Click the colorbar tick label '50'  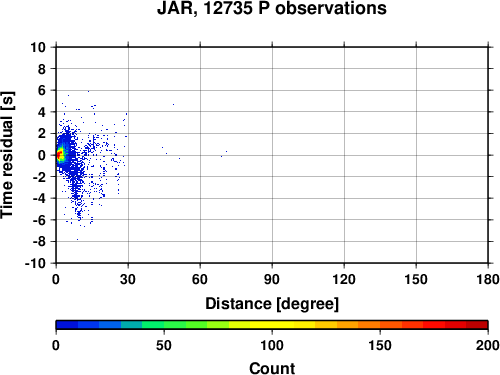[x=164, y=345]
